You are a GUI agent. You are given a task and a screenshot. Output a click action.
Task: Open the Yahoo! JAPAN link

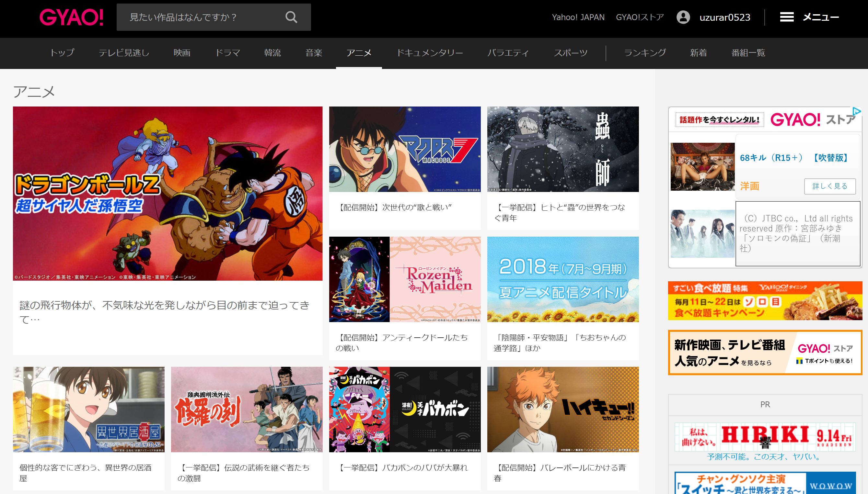578,17
